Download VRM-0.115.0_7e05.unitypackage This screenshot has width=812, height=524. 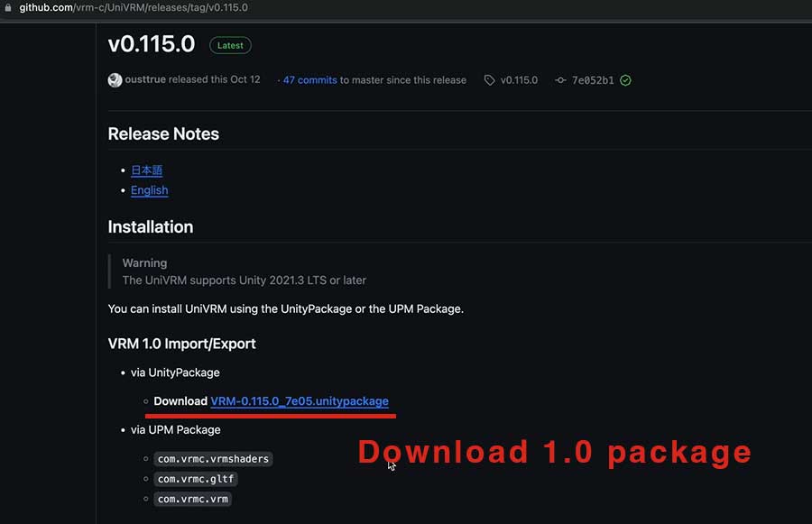tap(300, 401)
